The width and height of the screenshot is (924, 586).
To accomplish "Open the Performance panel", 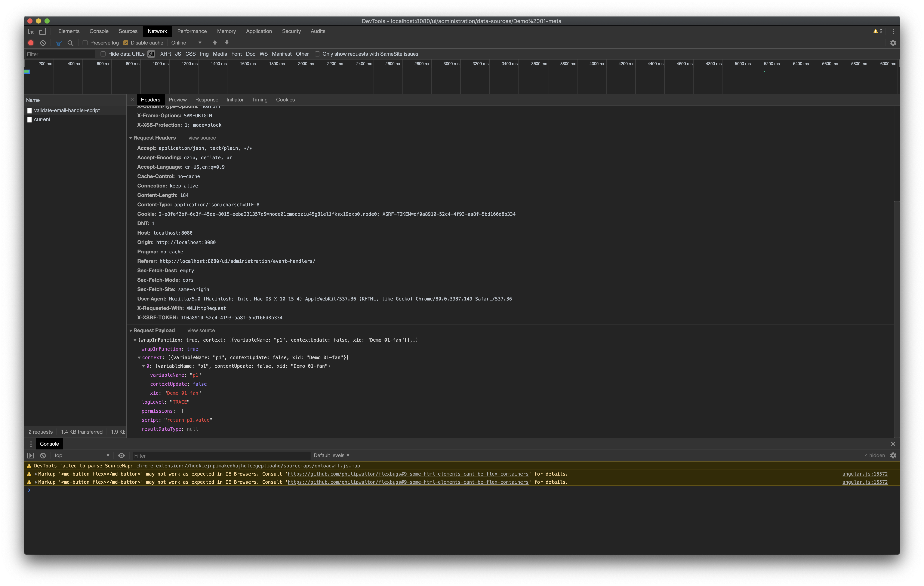I will 192,31.
